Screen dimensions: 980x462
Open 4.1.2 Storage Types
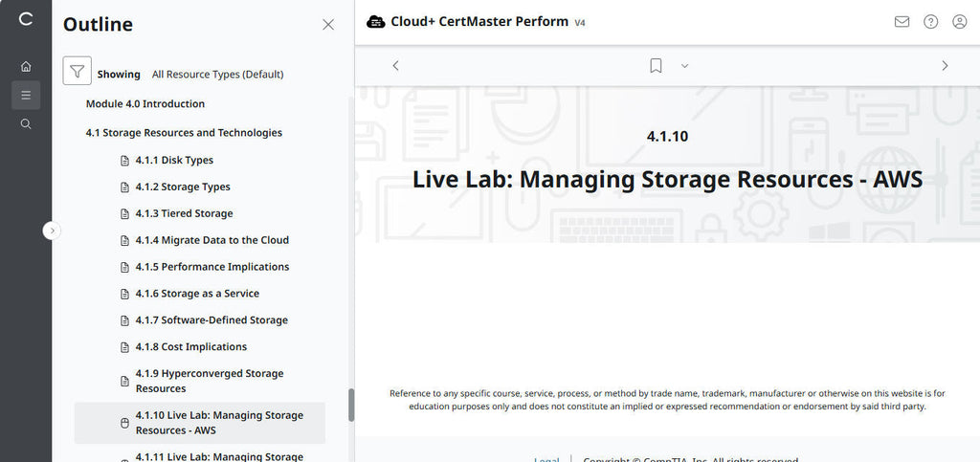183,187
